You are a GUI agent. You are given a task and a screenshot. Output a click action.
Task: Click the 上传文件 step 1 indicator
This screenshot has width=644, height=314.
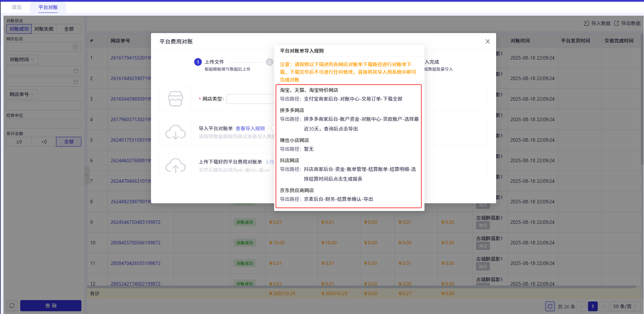(198, 62)
